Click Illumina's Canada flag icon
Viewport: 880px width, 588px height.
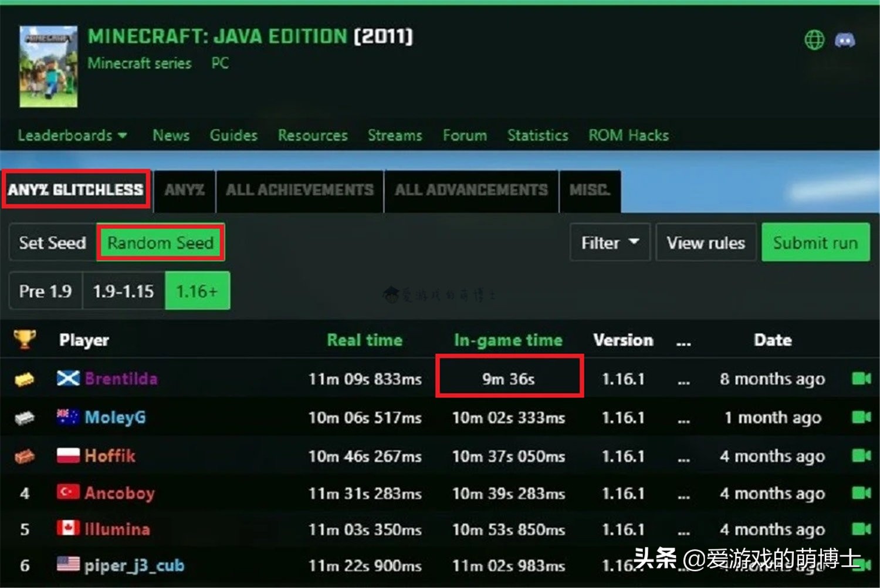(x=68, y=528)
